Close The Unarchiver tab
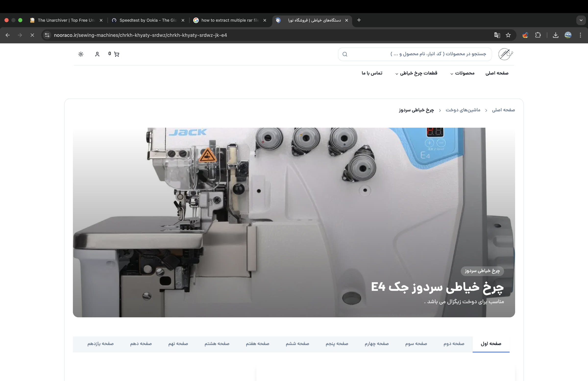The height and width of the screenshot is (381, 588). coord(101,20)
